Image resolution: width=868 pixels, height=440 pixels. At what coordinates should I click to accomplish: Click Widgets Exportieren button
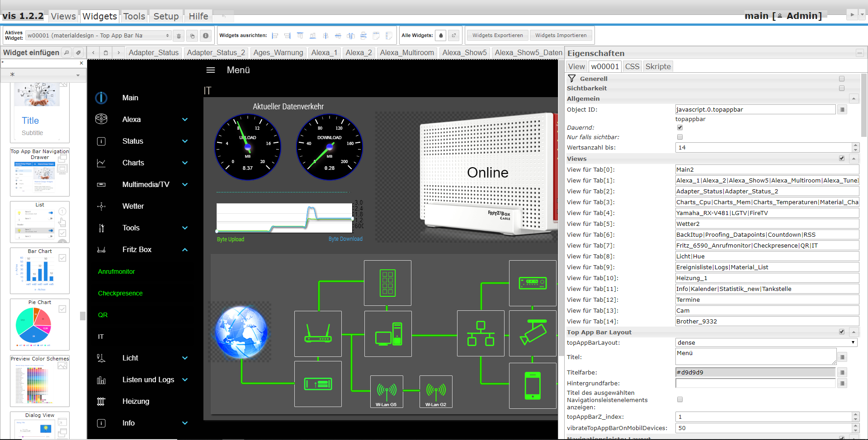[x=498, y=35]
